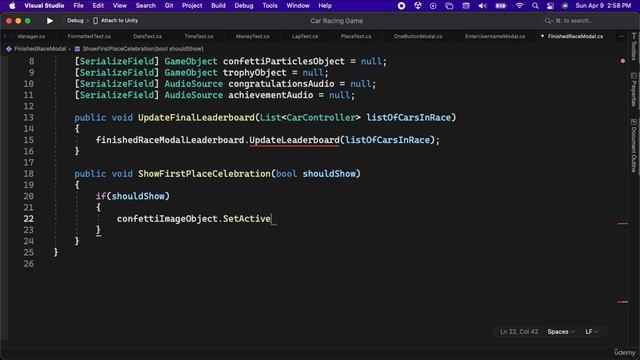Open the LF line ending dropdown
The image size is (640, 360).
592,332
